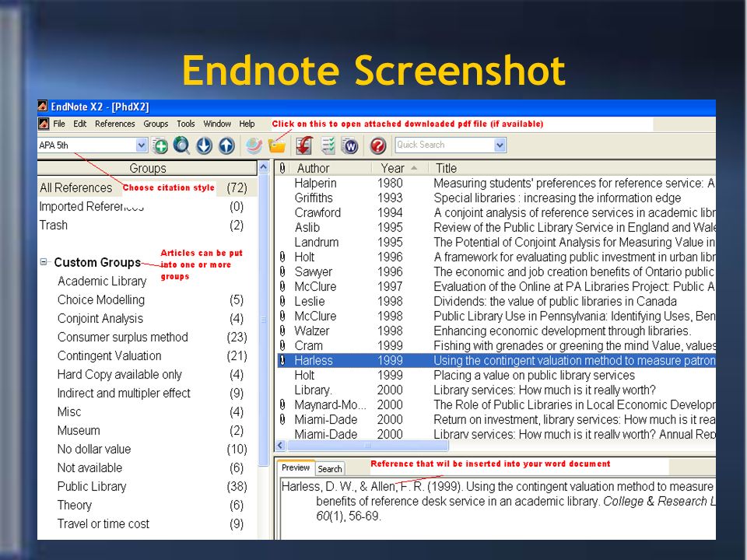Image resolution: width=747 pixels, height=560 pixels.
Task: Open the Tools menu
Action: point(186,124)
